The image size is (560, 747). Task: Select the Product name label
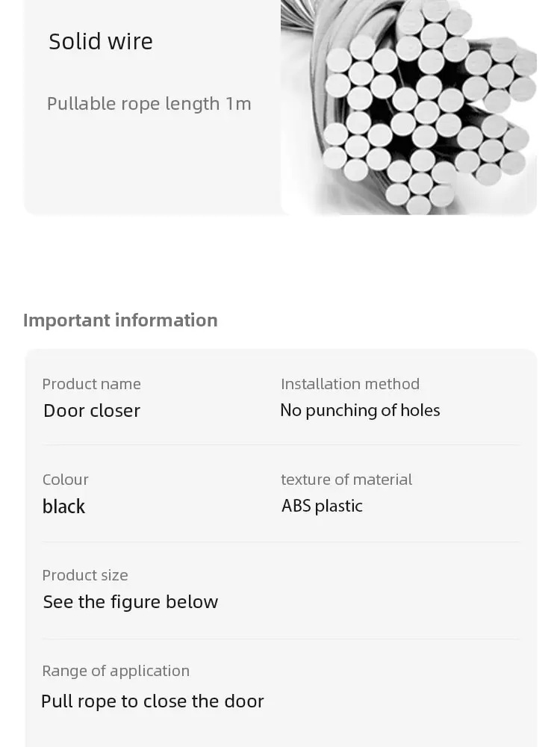click(91, 384)
